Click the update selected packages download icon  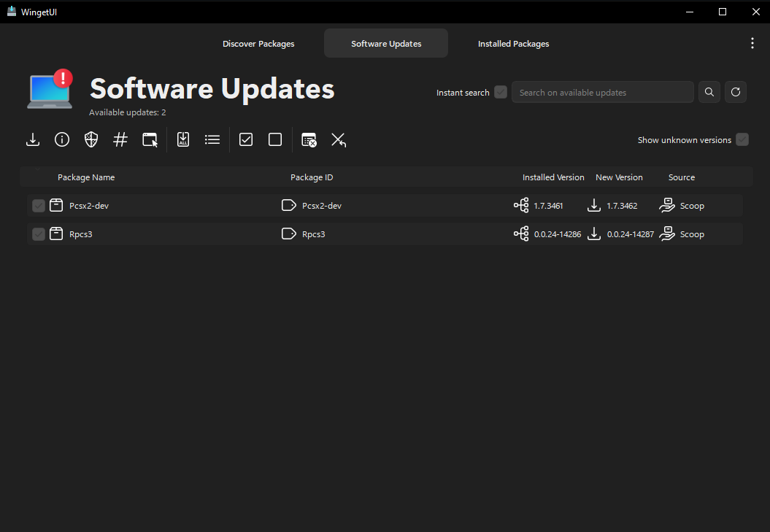33,140
